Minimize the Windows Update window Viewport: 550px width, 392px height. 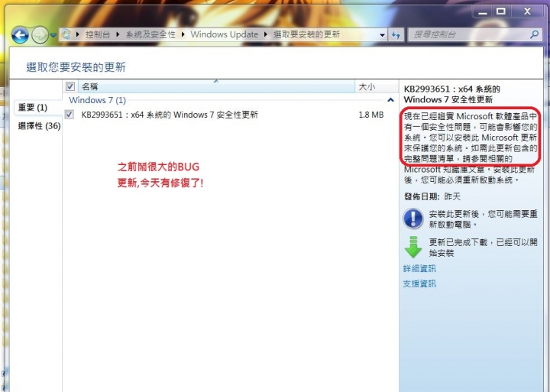coord(483,11)
